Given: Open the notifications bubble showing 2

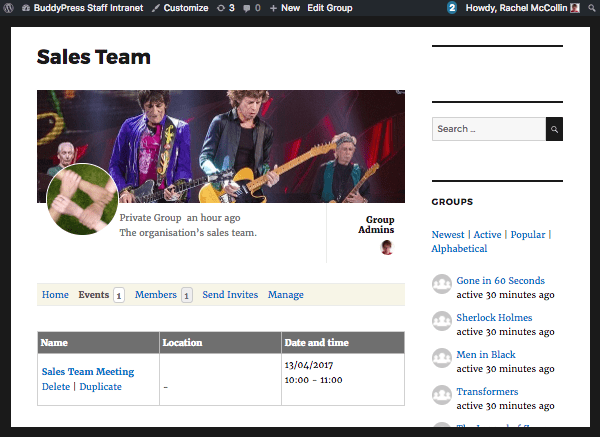Looking at the screenshot, I should (452, 8).
